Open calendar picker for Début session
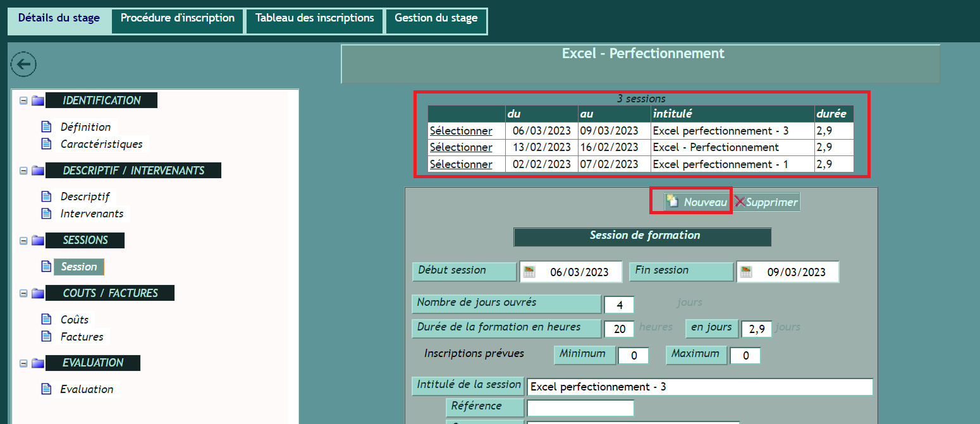Viewport: 980px width, 424px height. click(529, 272)
